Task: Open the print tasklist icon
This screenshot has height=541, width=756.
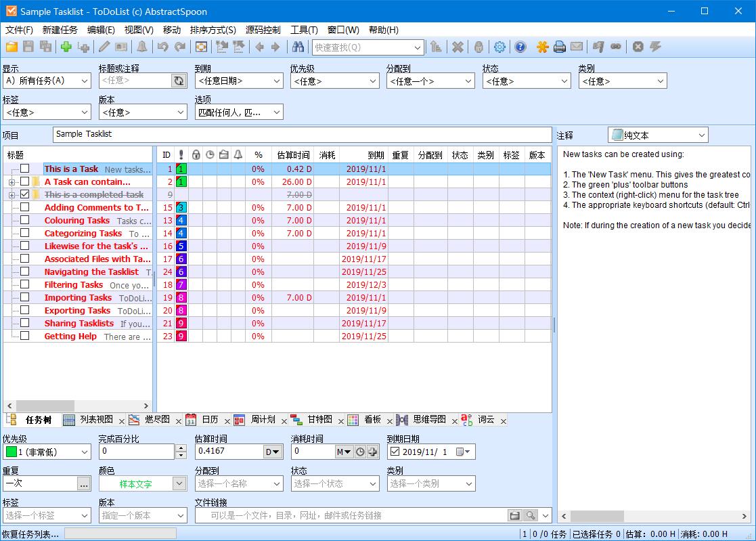Action: coord(559,47)
